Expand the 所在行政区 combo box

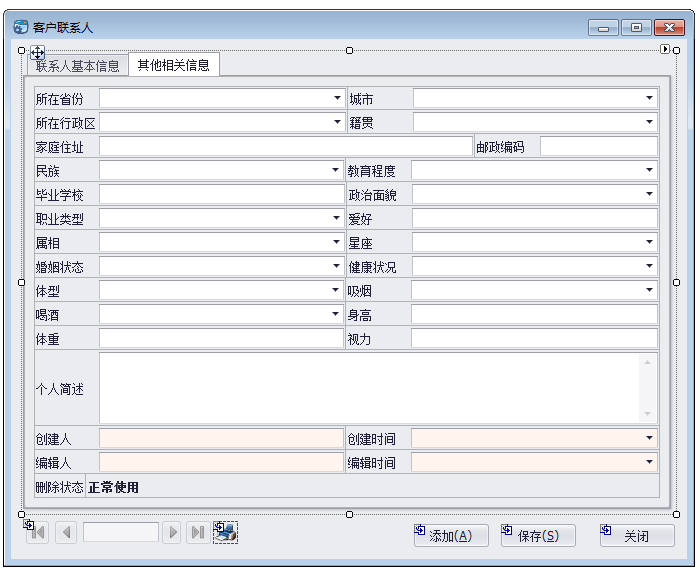pyautogui.click(x=337, y=122)
